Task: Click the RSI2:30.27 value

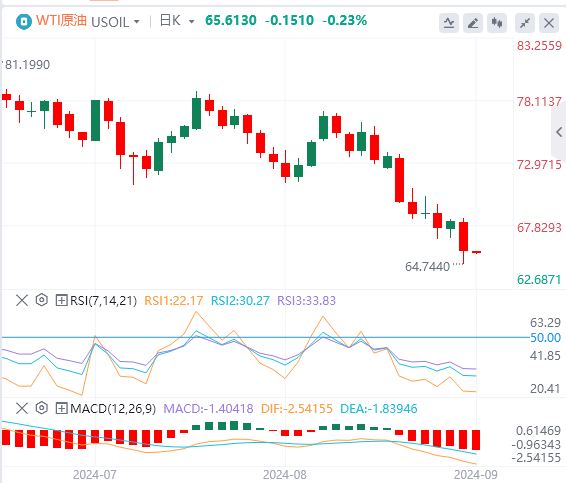Action: click(x=240, y=301)
